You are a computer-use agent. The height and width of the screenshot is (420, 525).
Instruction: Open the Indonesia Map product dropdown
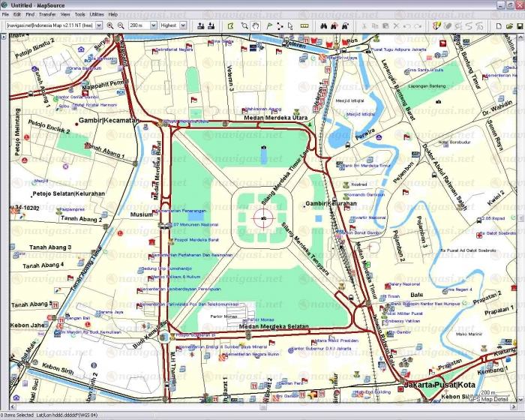[x=99, y=25]
